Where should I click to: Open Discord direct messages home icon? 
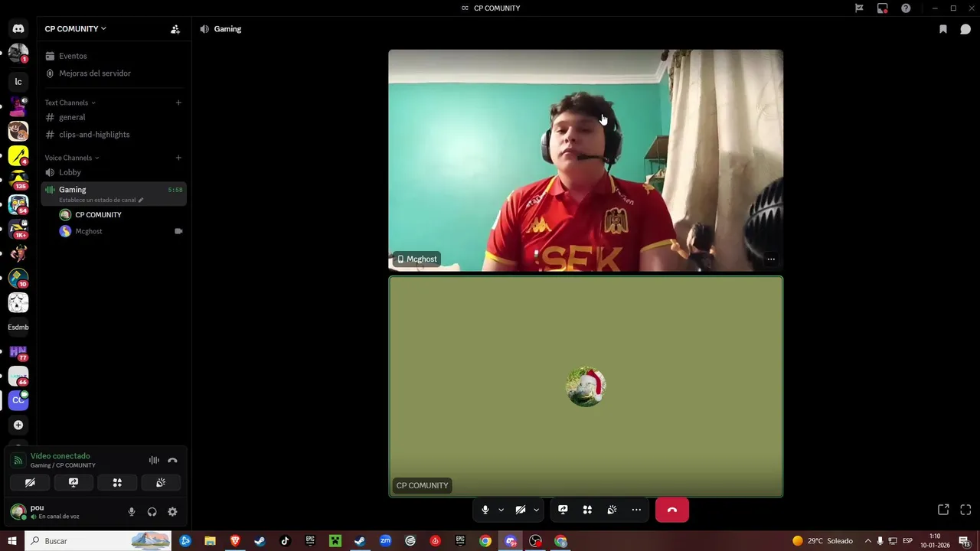(18, 29)
